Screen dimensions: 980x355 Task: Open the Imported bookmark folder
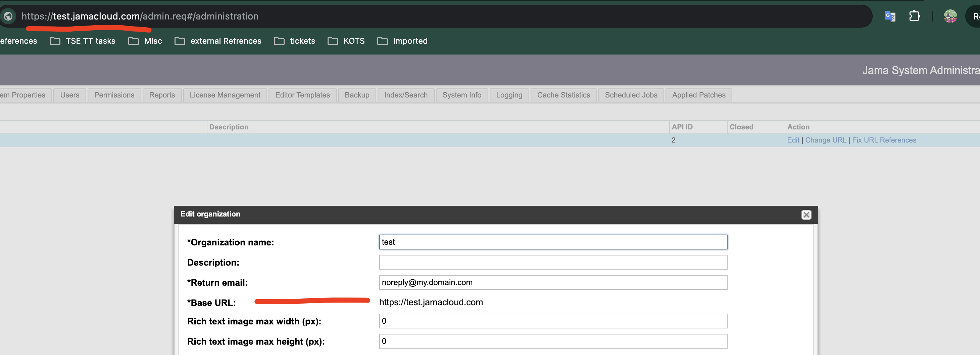[402, 41]
